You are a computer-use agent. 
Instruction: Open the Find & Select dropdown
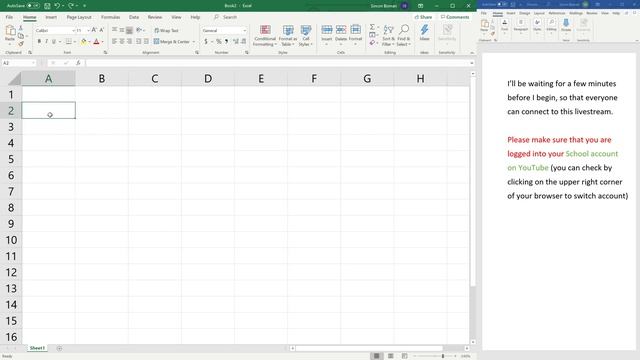click(403, 35)
